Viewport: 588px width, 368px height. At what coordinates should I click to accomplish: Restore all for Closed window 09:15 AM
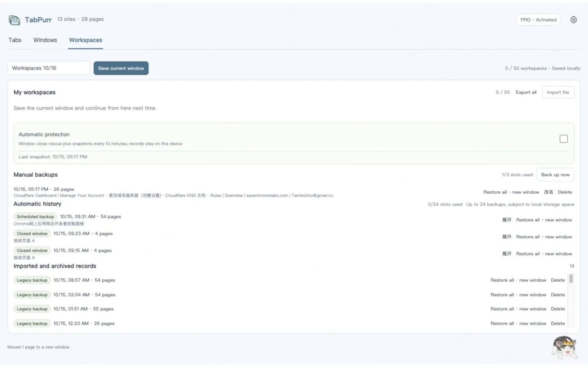pos(544,254)
